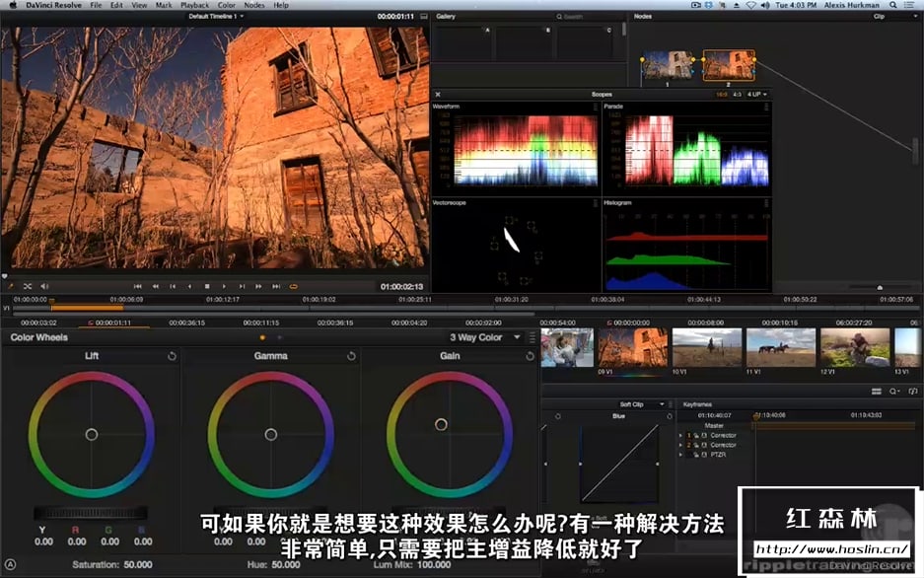The image size is (924, 578).
Task: Toggle auto keyframe on Corrector 2 track
Action: [x=704, y=445]
